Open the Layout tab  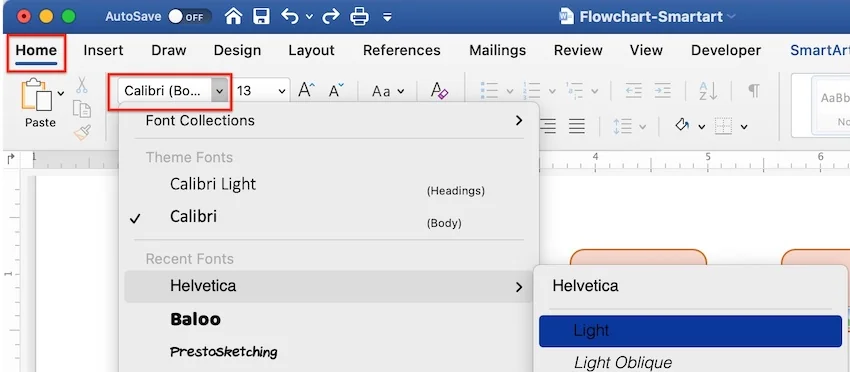click(x=311, y=50)
